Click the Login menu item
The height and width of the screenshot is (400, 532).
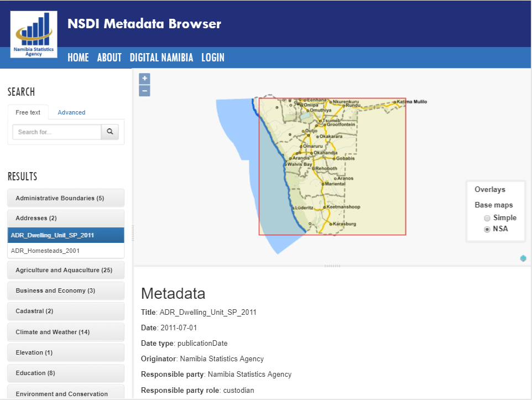[x=213, y=58]
